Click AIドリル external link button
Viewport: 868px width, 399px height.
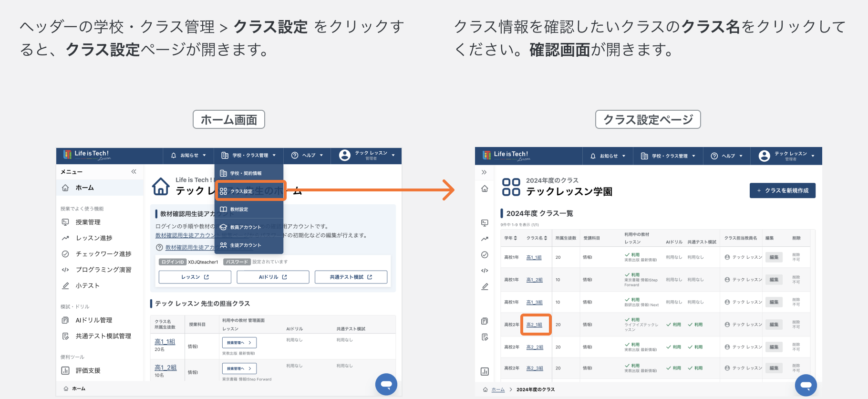coord(273,277)
